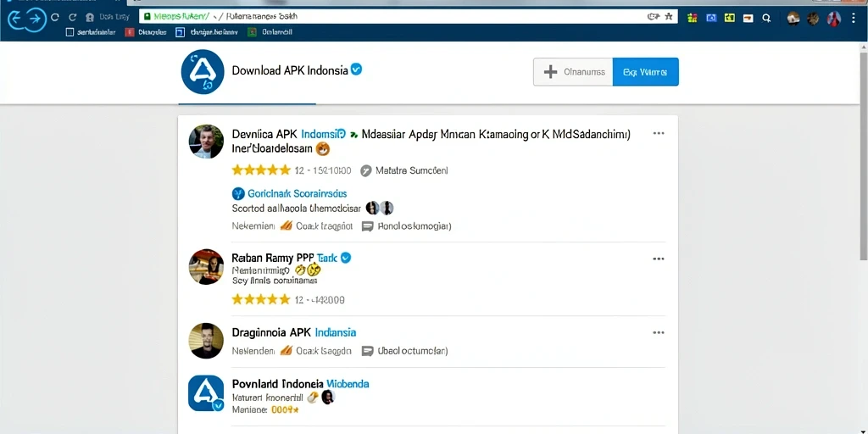The image size is (868, 434).
Task: Click the comment icon in the first post
Action: click(368, 226)
